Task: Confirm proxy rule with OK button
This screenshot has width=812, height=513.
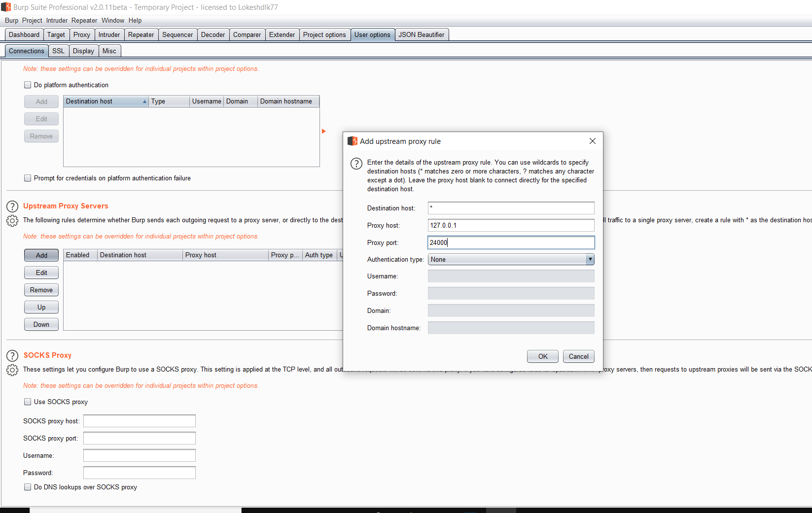Action: tap(543, 356)
